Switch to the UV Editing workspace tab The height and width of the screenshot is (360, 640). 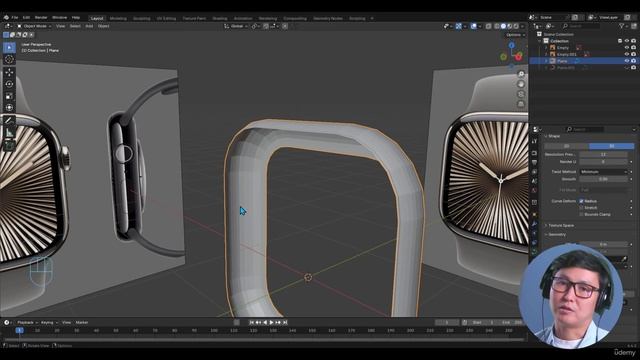pyautogui.click(x=166, y=18)
